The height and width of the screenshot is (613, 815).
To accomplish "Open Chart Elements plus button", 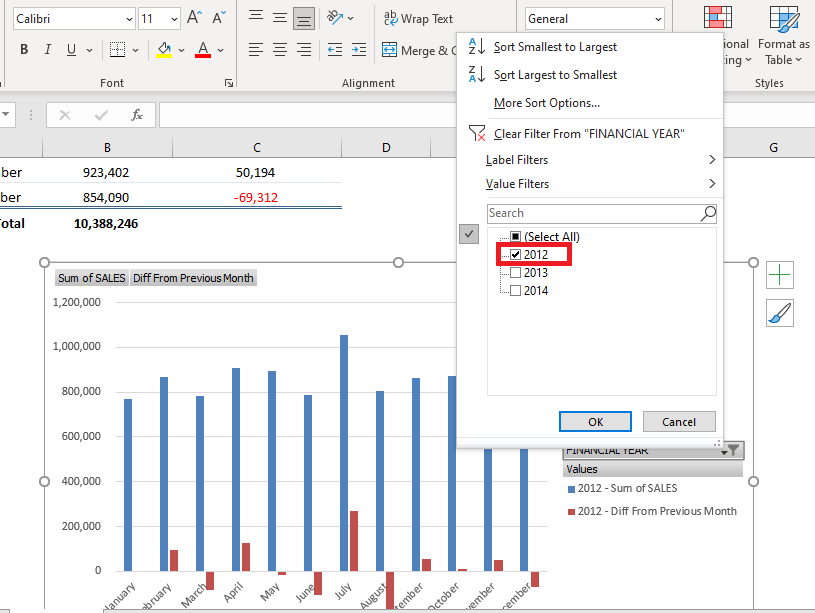I will coord(779,275).
